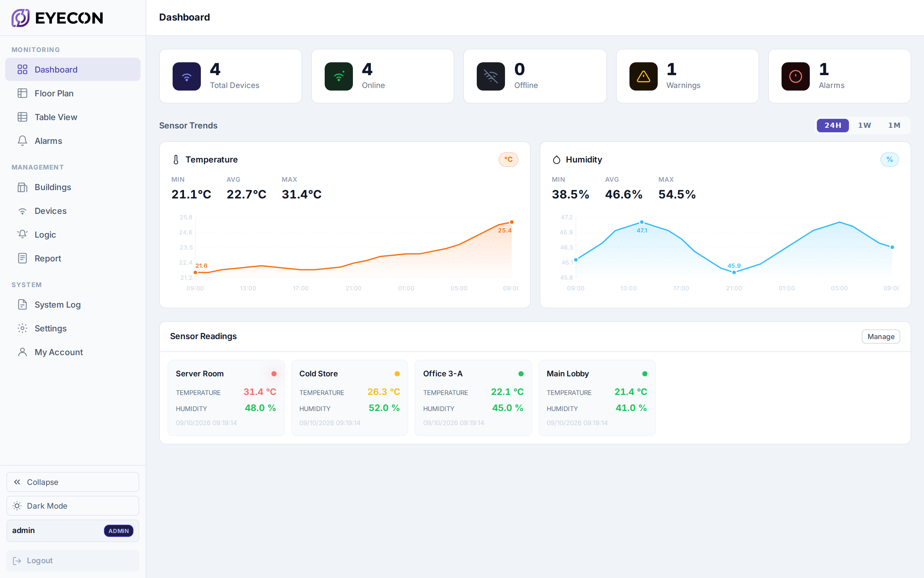Click the ADMIN role badge

click(118, 530)
